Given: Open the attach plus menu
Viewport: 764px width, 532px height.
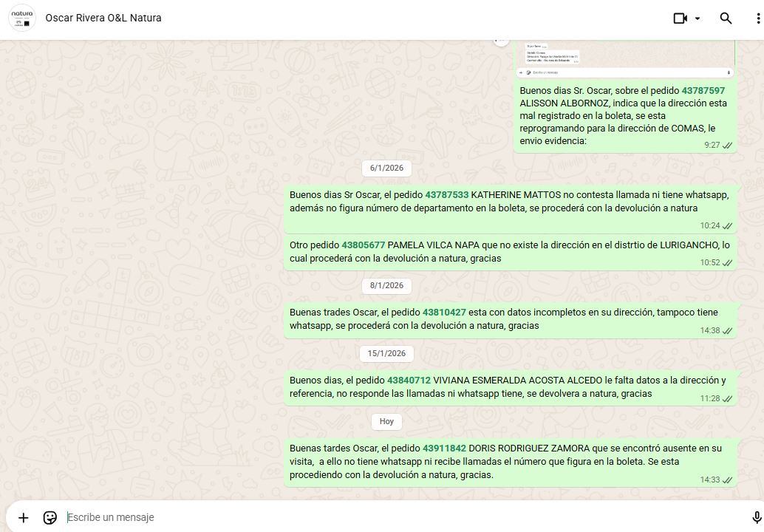Looking at the screenshot, I should pos(23,517).
